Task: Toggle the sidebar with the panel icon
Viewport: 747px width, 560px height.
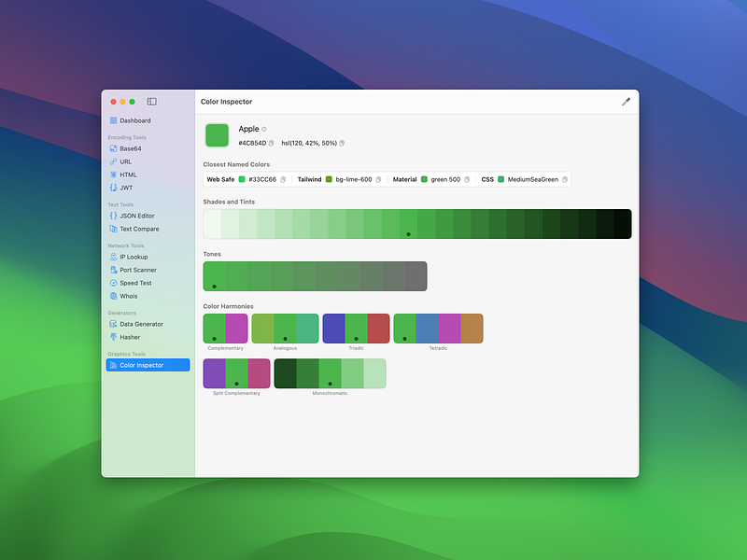Action: coord(151,102)
